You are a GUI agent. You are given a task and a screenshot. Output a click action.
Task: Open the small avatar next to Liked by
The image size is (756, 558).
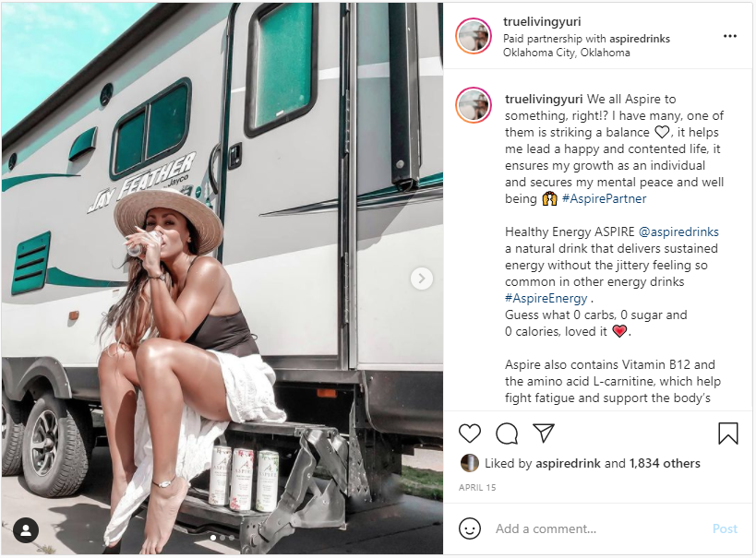[470, 463]
